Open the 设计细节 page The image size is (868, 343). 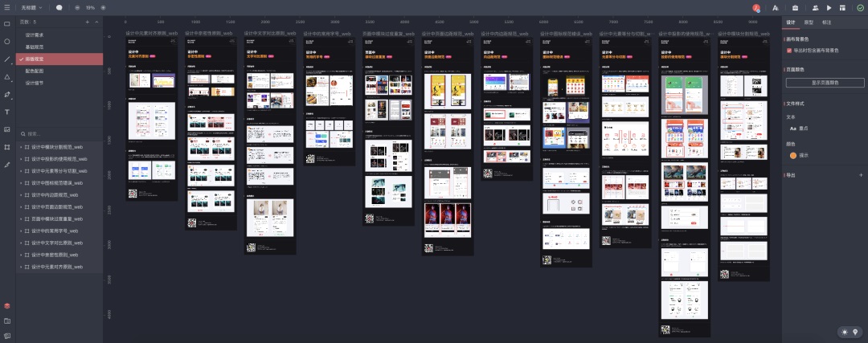coord(59,83)
